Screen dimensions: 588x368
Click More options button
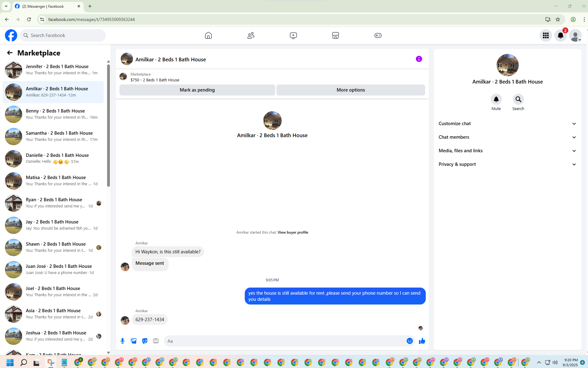[351, 90]
